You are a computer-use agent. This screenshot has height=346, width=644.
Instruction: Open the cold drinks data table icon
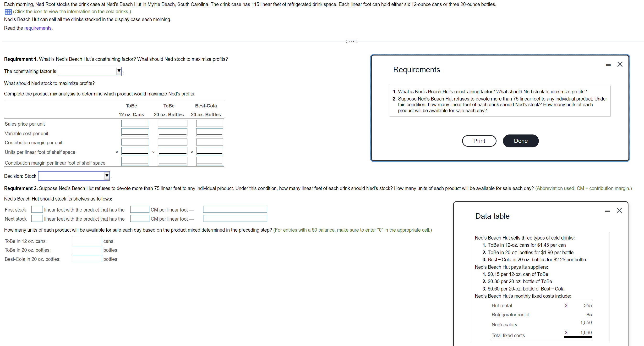pos(8,12)
